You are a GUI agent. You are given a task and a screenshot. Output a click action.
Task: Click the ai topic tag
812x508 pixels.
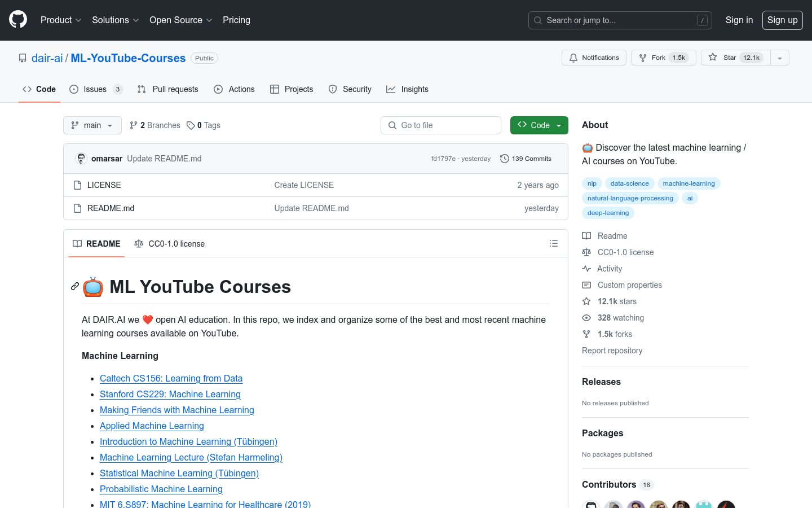[x=690, y=198]
